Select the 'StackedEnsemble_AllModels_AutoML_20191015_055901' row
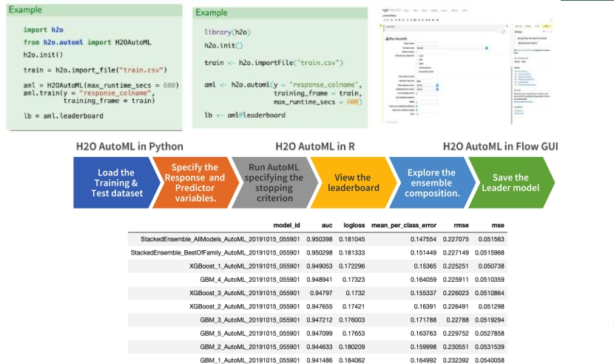This screenshot has width=614, height=364. pyautogui.click(x=317, y=239)
